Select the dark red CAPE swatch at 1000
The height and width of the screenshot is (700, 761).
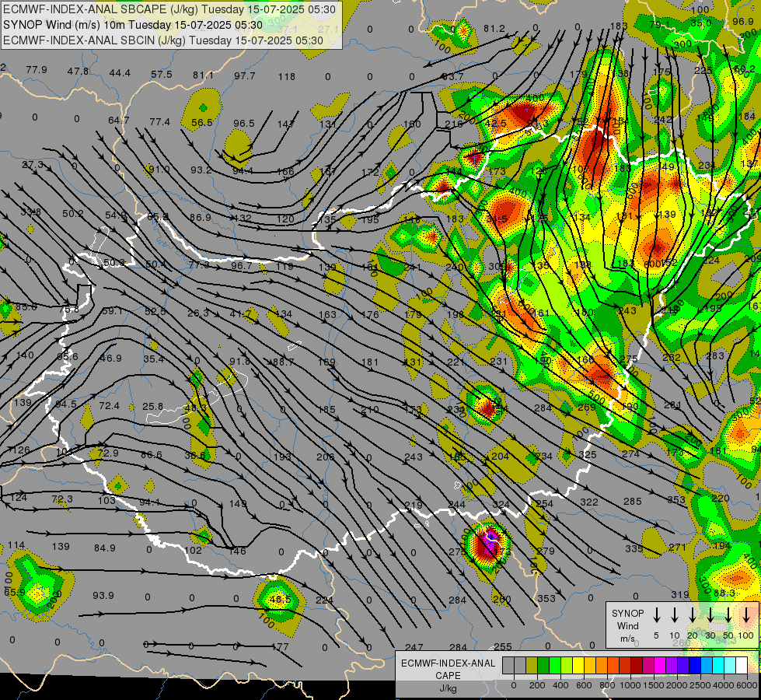637,665
